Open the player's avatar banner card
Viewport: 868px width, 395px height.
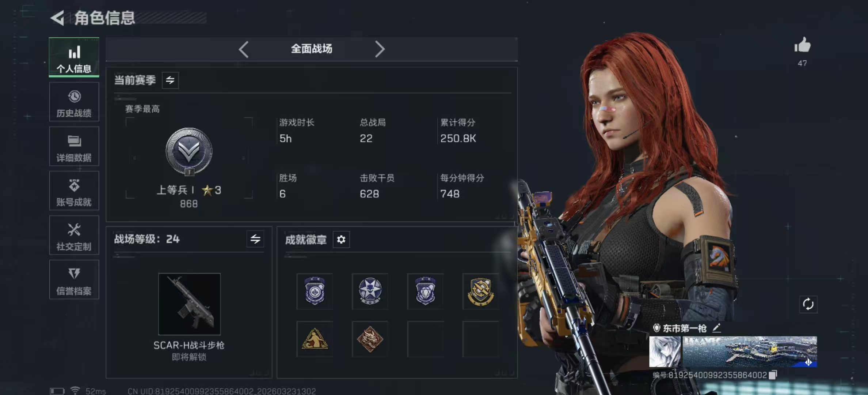click(733, 352)
